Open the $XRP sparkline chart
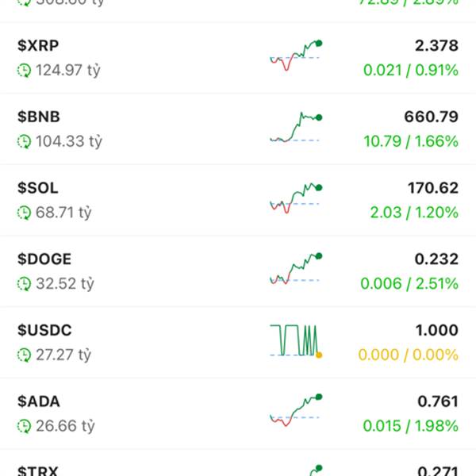Viewport: 476px width, 476px height. 296,56
